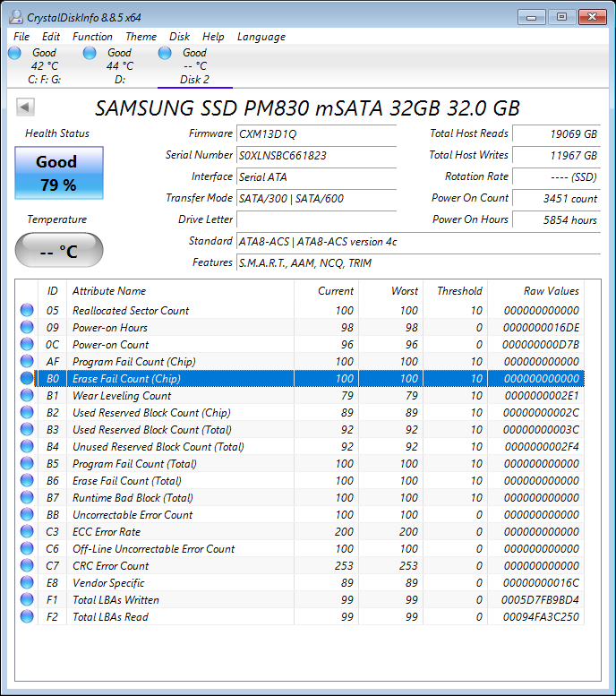Click the Worst column header
Viewport: 616px width, 696px height.
(x=390, y=291)
